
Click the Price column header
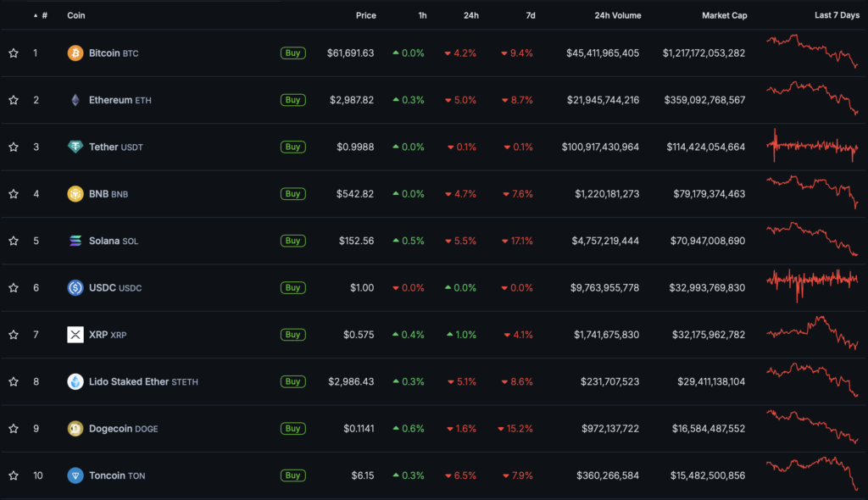click(x=365, y=15)
